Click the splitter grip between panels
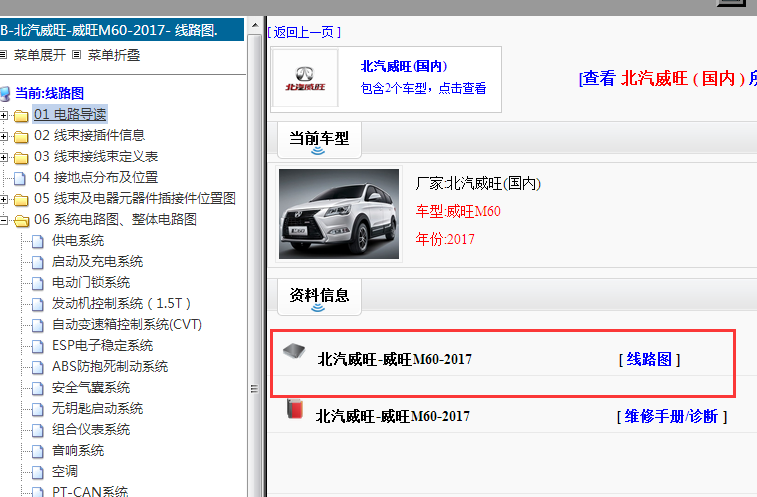This screenshot has width=757, height=497. [254, 388]
